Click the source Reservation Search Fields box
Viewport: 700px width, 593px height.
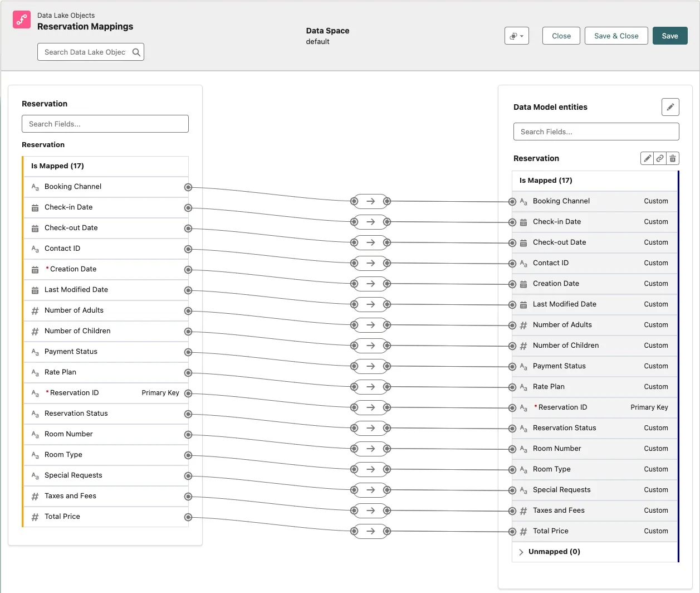click(105, 124)
